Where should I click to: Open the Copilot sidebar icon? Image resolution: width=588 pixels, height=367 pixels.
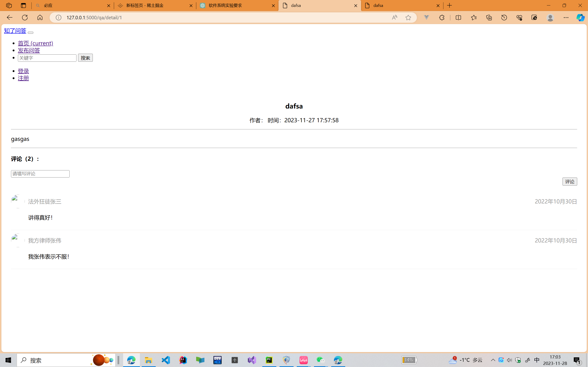click(x=580, y=17)
